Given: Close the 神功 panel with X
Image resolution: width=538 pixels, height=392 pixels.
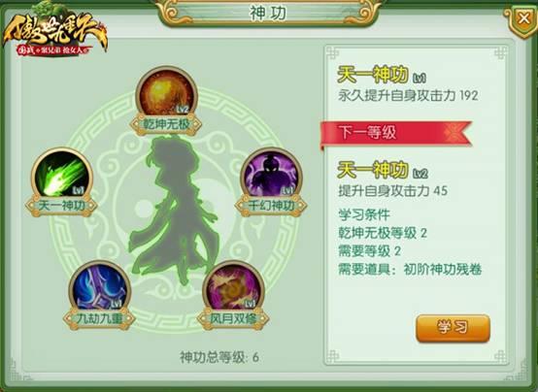Looking at the screenshot, I should click(x=522, y=18).
